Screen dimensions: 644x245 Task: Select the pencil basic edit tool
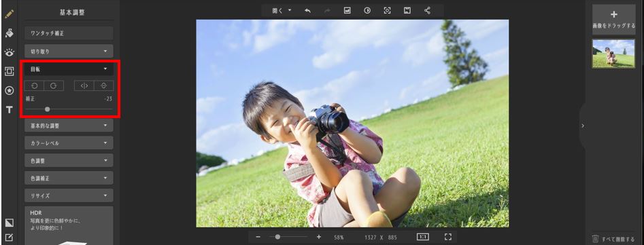coord(9,14)
